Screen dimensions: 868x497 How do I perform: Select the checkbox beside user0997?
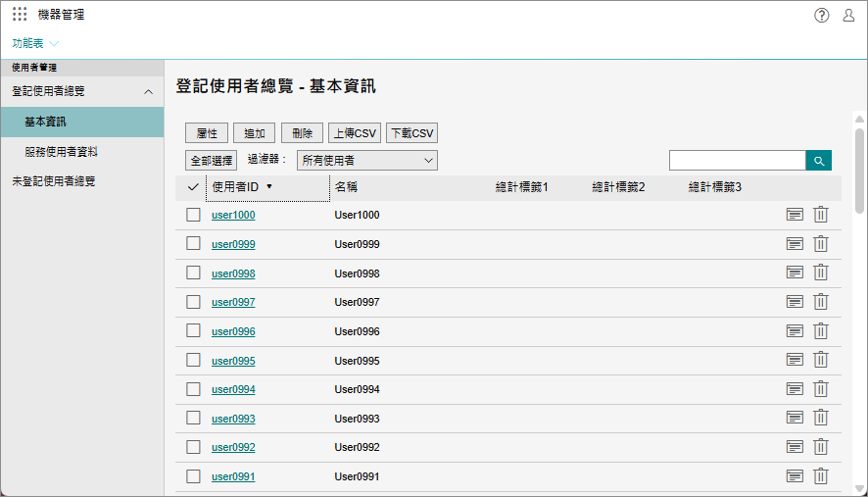(x=193, y=302)
